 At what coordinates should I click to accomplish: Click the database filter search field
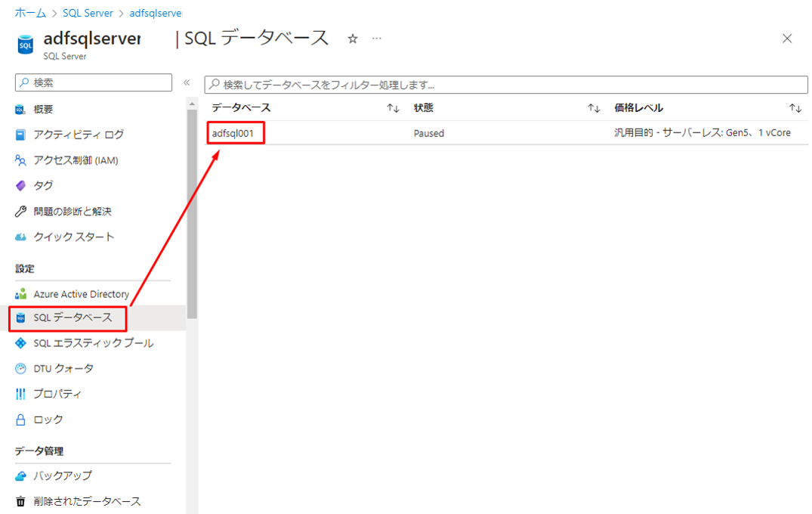506,85
